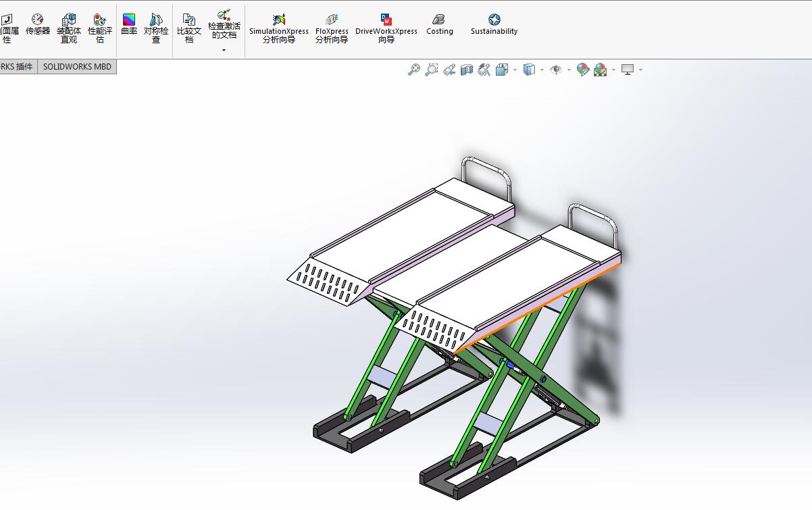Select the SOLIDWORKS 插件 ribbon tab
This screenshot has width=812, height=510.
(x=17, y=66)
